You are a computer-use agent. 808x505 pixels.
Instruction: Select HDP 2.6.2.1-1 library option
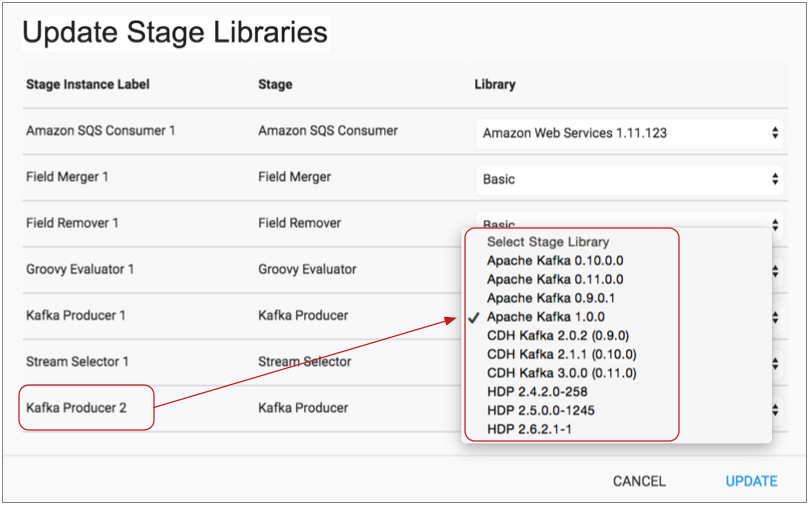click(x=530, y=429)
